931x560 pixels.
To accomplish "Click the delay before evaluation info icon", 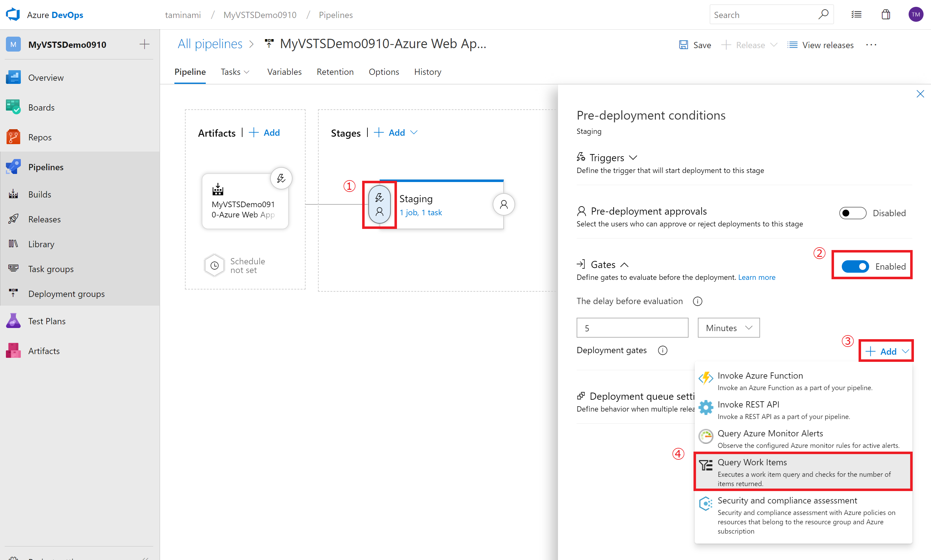I will click(x=697, y=301).
